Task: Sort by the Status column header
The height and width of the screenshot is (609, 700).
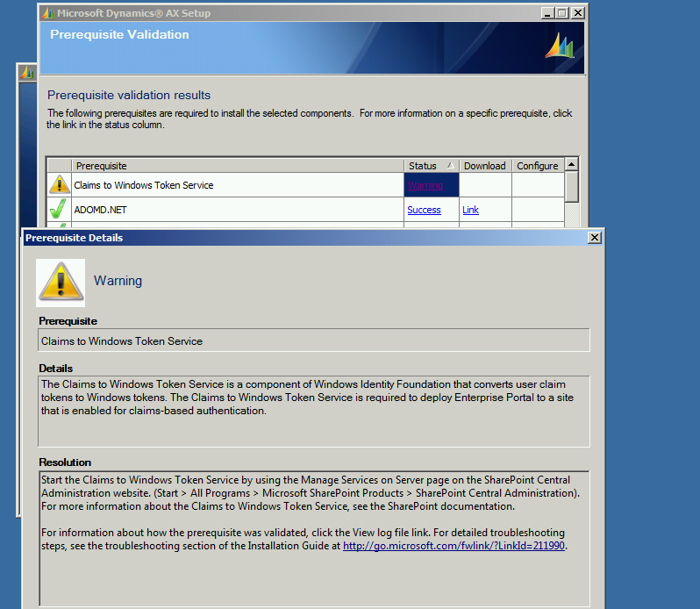Action: click(432, 166)
